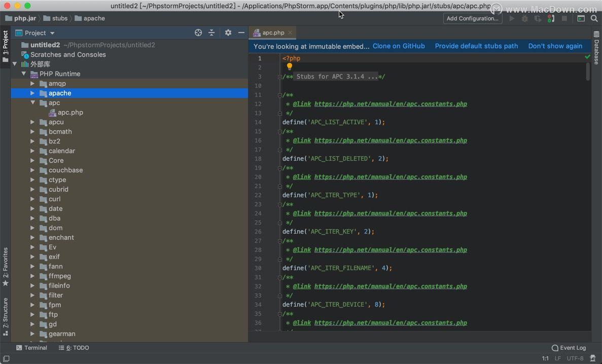602x364 pixels.
Task: Click the LF line separator status item
Action: (557, 358)
